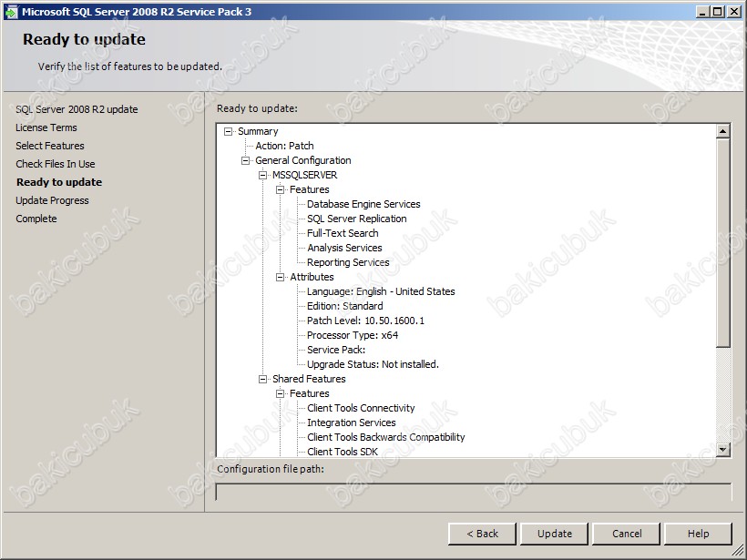Collapse the Attributes node
747x560 pixels.
point(281,277)
